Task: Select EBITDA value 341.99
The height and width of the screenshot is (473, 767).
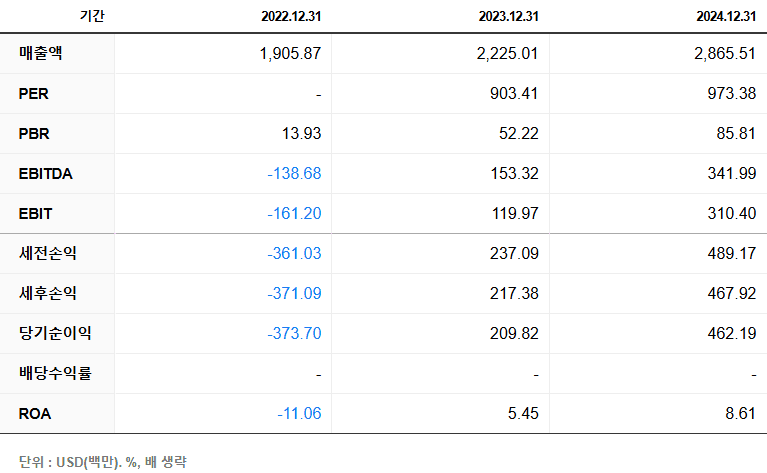Action: coord(732,174)
